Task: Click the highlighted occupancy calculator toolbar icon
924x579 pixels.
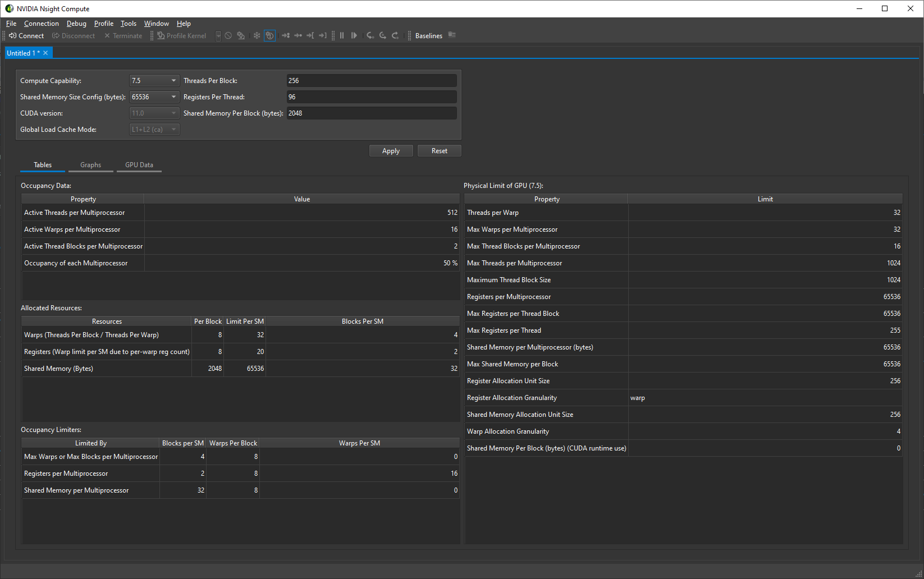Action: coord(269,35)
